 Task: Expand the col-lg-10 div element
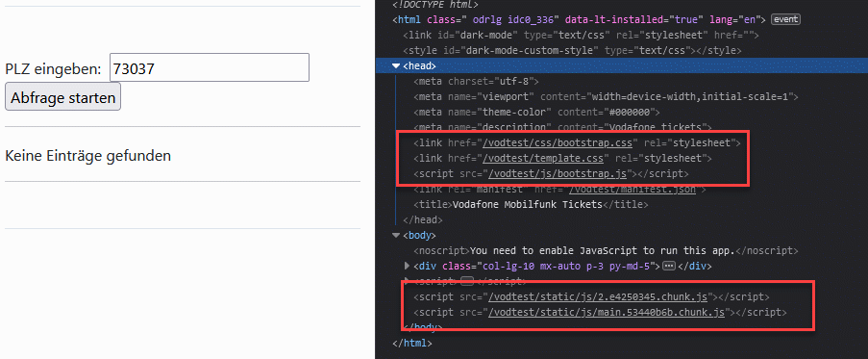[408, 266]
